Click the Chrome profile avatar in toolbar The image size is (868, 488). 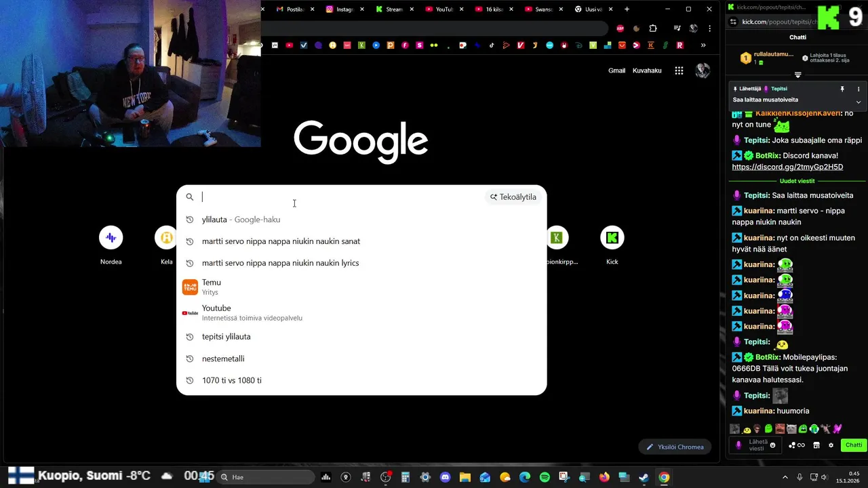(693, 28)
